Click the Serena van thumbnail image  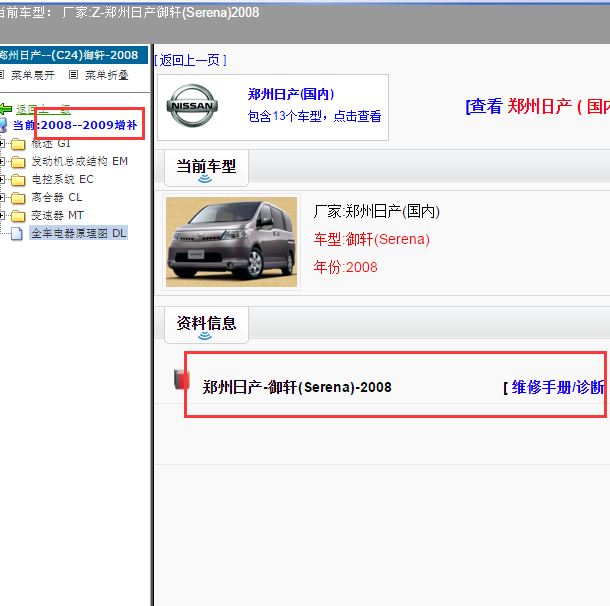(231, 242)
